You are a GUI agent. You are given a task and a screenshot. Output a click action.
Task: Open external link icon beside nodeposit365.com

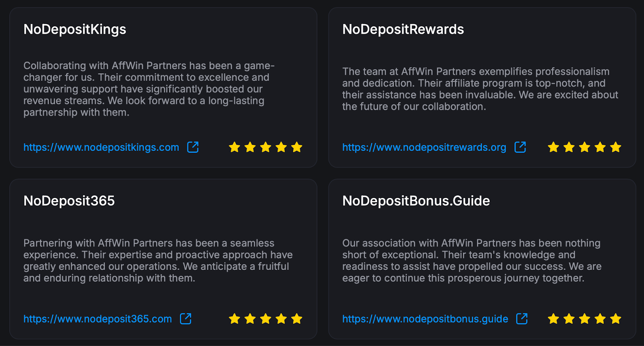[186, 319]
